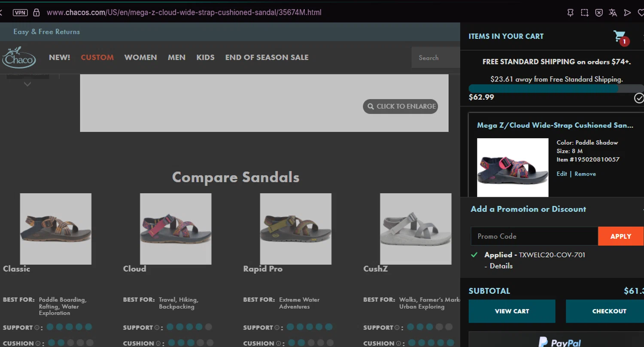Expand promo Details under Applied code

point(501,266)
